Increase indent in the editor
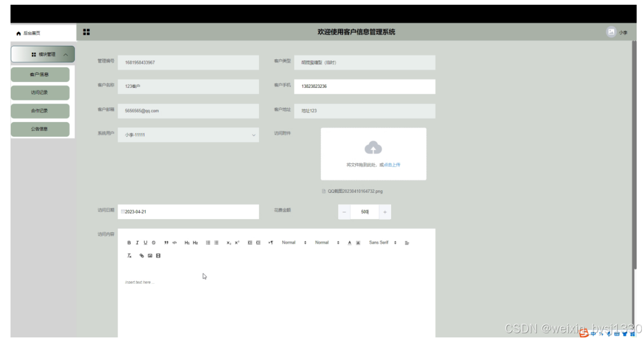 pyautogui.click(x=258, y=243)
